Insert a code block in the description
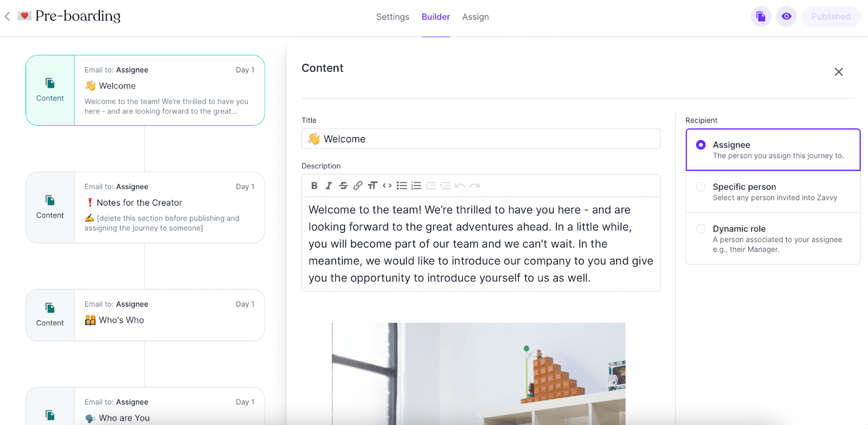 [x=387, y=185]
